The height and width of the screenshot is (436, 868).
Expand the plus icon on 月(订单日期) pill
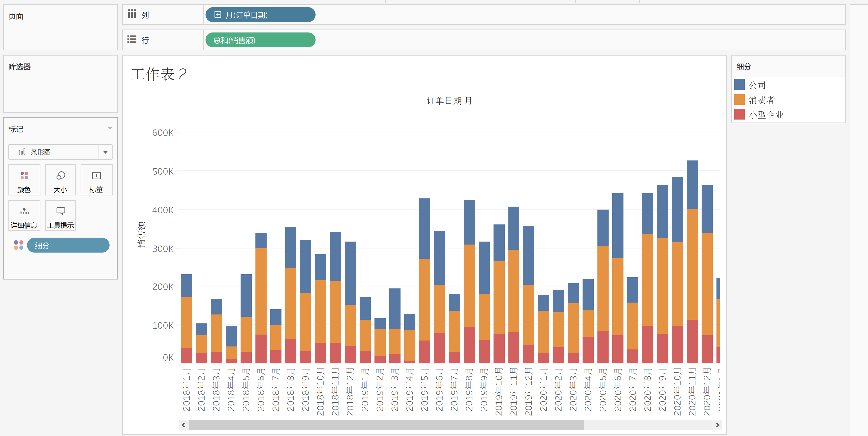click(x=218, y=14)
